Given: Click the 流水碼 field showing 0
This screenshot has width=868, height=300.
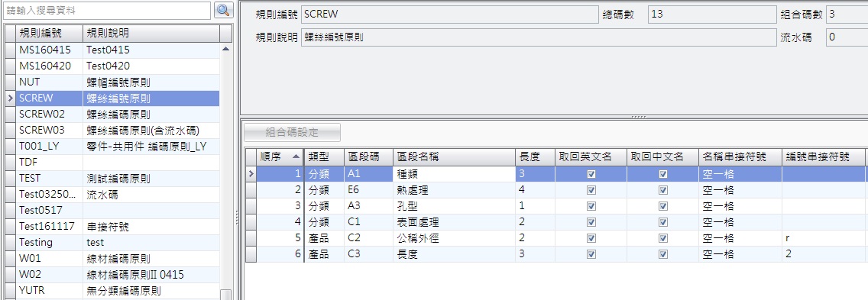Looking at the screenshot, I should [x=847, y=37].
